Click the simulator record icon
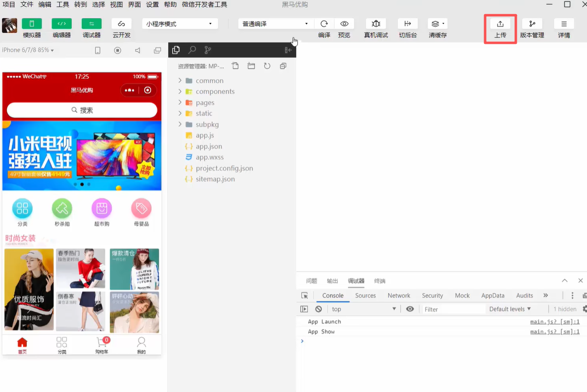This screenshot has width=587, height=392. (x=117, y=51)
